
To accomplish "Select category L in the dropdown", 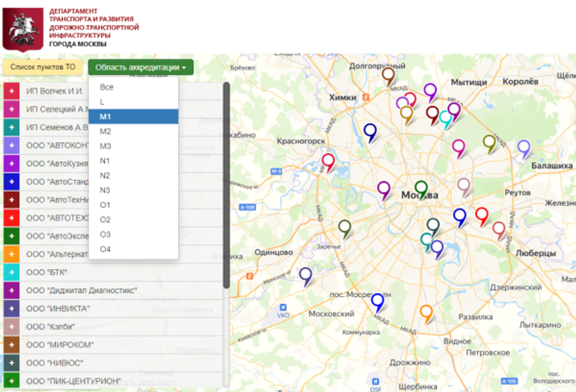I will coord(134,102).
